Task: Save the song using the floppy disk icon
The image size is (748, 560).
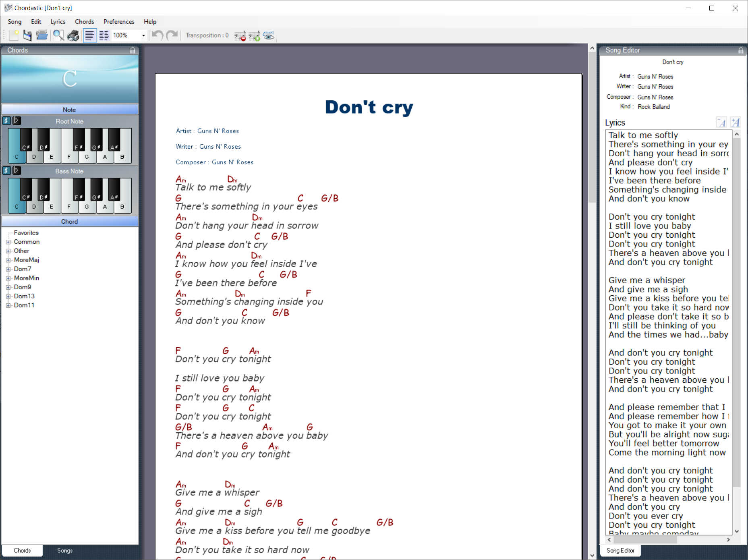Action: click(27, 35)
